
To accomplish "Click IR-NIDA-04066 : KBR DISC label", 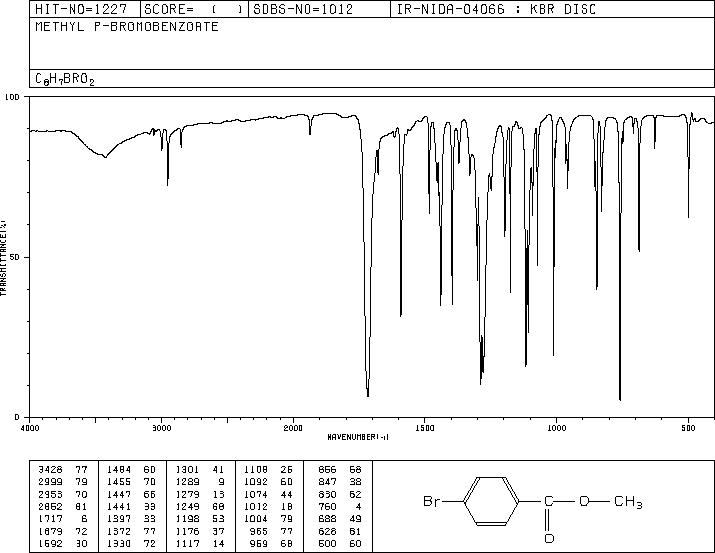I will pyautogui.click(x=496, y=9).
